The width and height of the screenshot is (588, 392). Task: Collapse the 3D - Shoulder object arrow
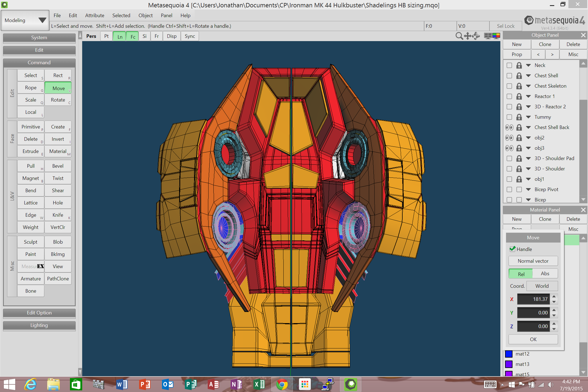pyautogui.click(x=528, y=169)
